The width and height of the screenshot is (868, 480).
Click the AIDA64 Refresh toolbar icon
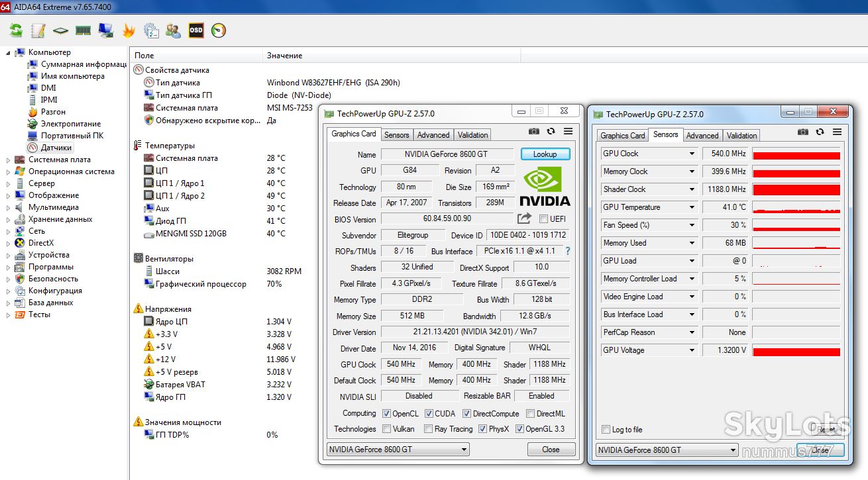pos(17,30)
